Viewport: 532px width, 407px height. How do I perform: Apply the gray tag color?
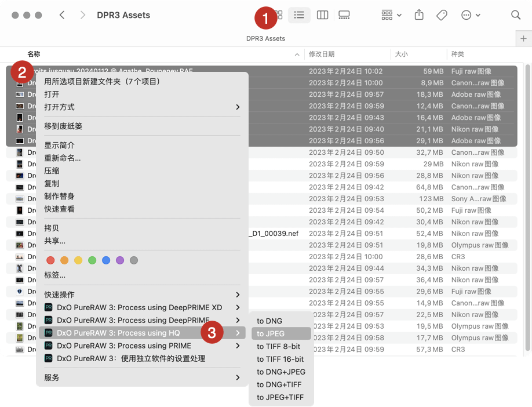point(134,260)
